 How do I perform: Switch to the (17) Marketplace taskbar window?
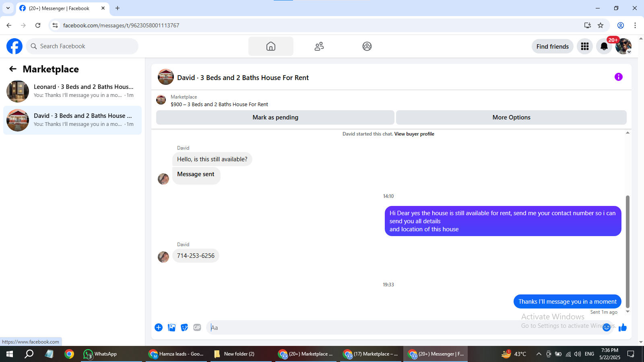click(370, 354)
